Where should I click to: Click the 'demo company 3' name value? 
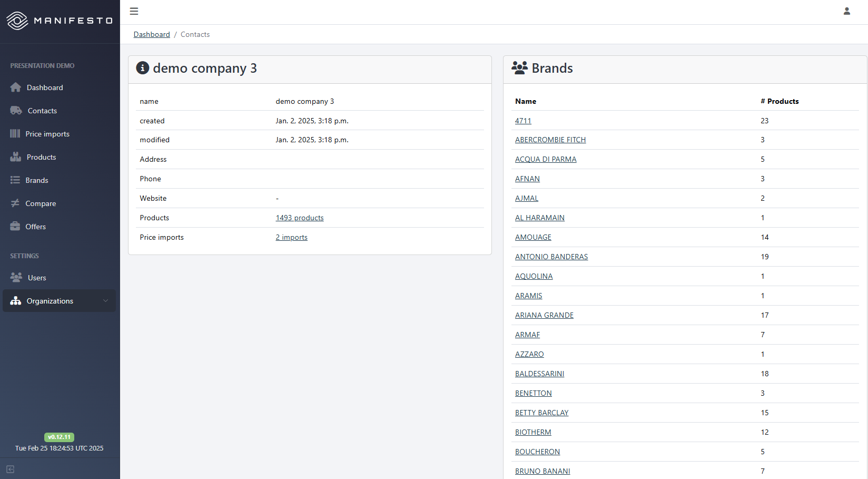point(304,101)
